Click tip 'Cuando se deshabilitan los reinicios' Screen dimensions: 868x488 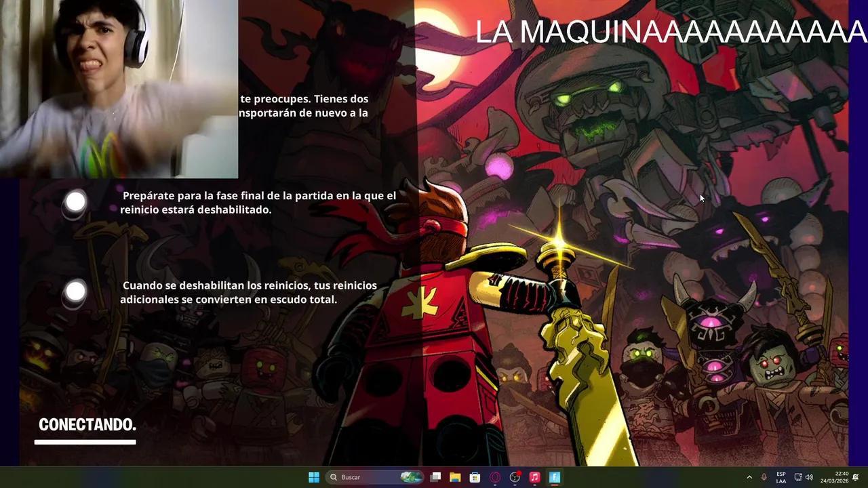coord(249,292)
